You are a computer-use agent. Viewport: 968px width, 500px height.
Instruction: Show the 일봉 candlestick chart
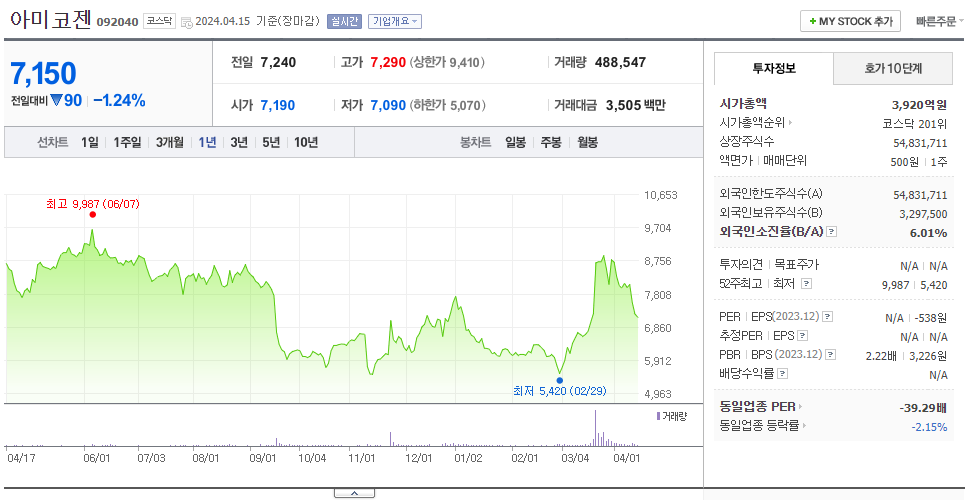click(x=515, y=143)
